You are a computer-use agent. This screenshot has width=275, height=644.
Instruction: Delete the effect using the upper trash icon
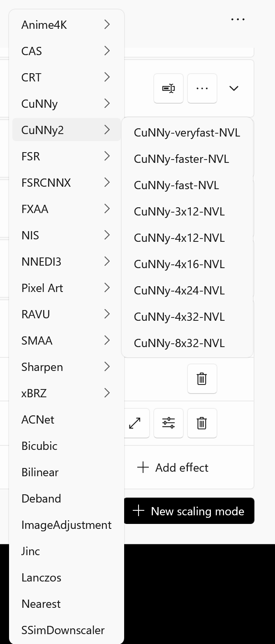click(x=202, y=378)
